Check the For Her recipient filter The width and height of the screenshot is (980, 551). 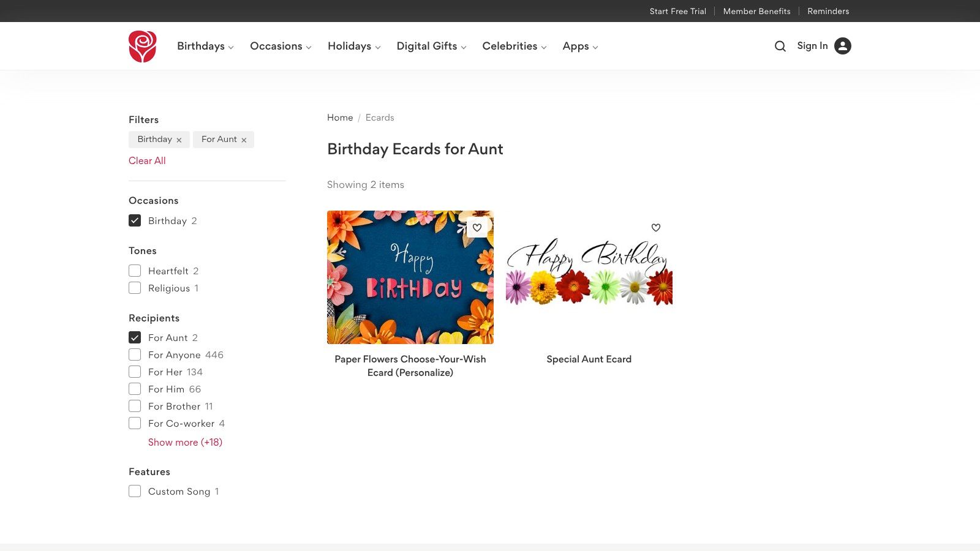point(135,372)
